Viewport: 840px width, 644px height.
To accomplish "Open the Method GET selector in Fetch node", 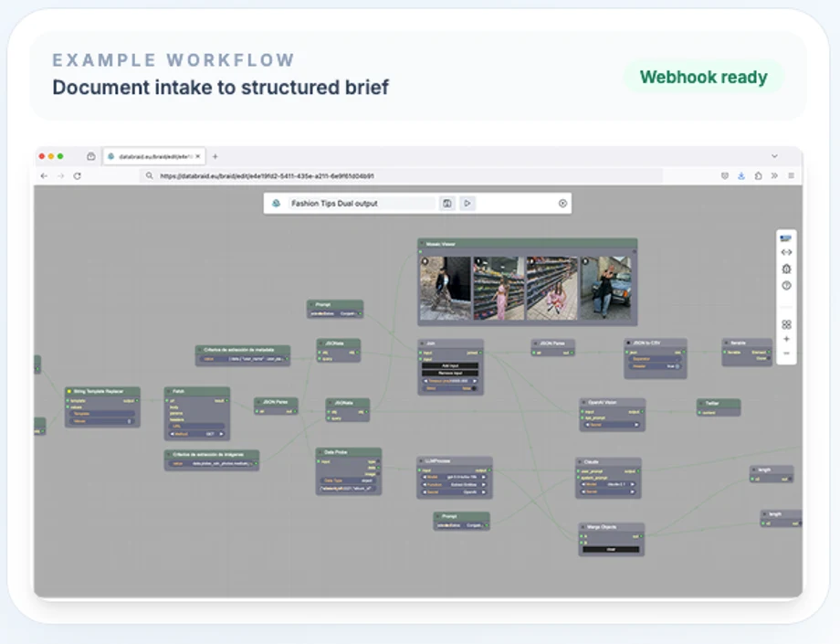I will pos(196,434).
